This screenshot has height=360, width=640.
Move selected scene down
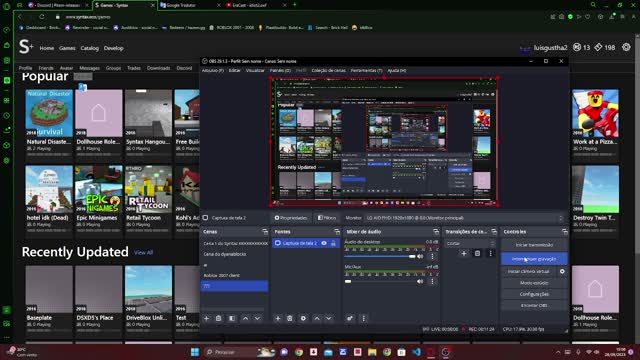(257, 318)
